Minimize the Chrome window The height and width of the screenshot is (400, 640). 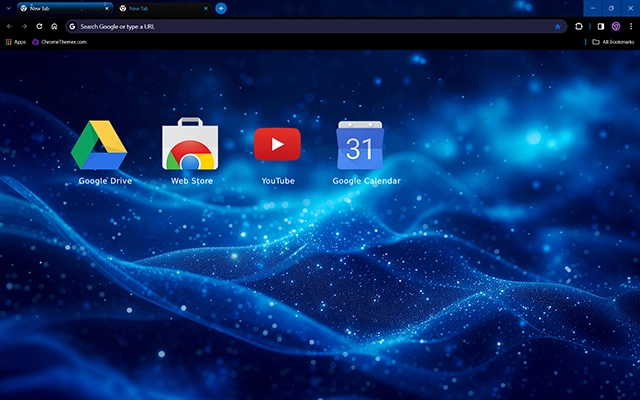[x=593, y=8]
